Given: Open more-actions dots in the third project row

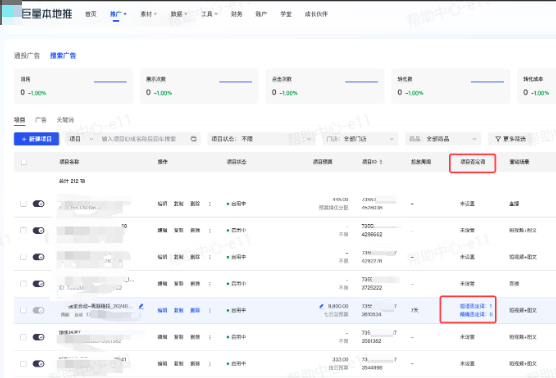Looking at the screenshot, I should (210, 257).
